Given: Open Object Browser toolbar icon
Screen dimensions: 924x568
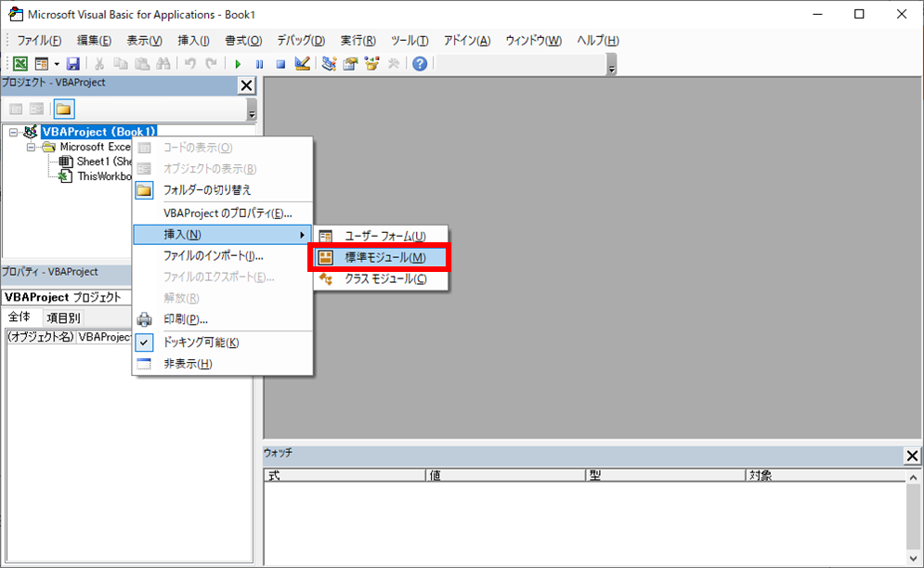Looking at the screenshot, I should pos(371,64).
